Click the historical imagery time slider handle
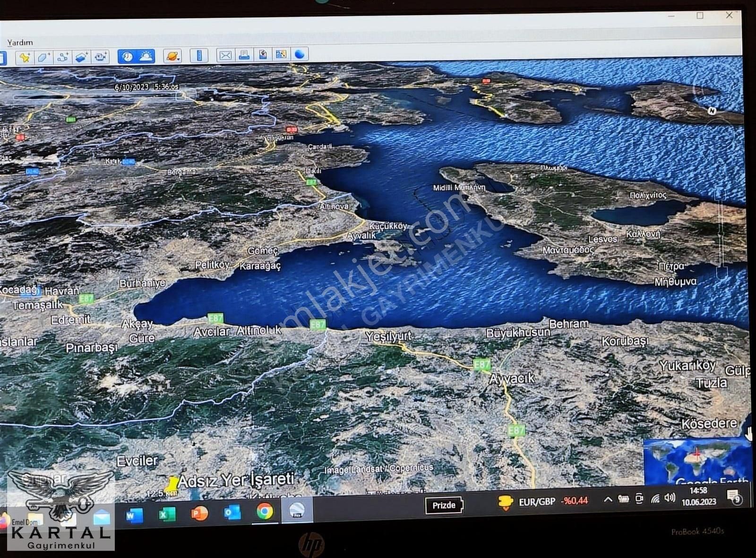 pyautogui.click(x=180, y=96)
